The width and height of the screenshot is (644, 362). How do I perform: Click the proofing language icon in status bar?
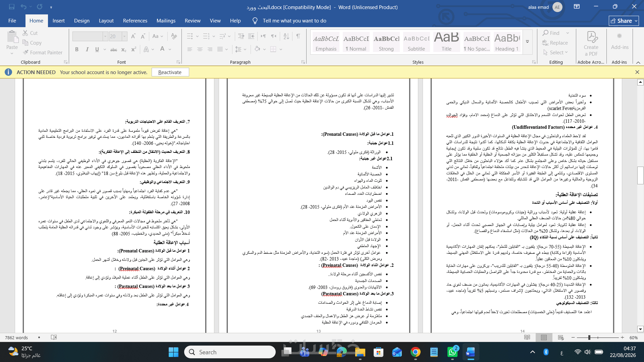pos(54,337)
